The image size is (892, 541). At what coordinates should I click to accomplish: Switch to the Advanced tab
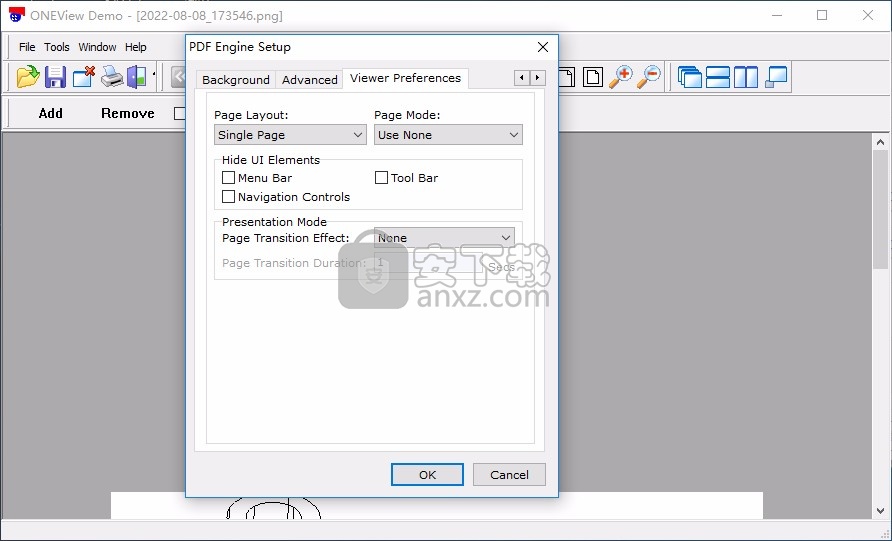[309, 80]
